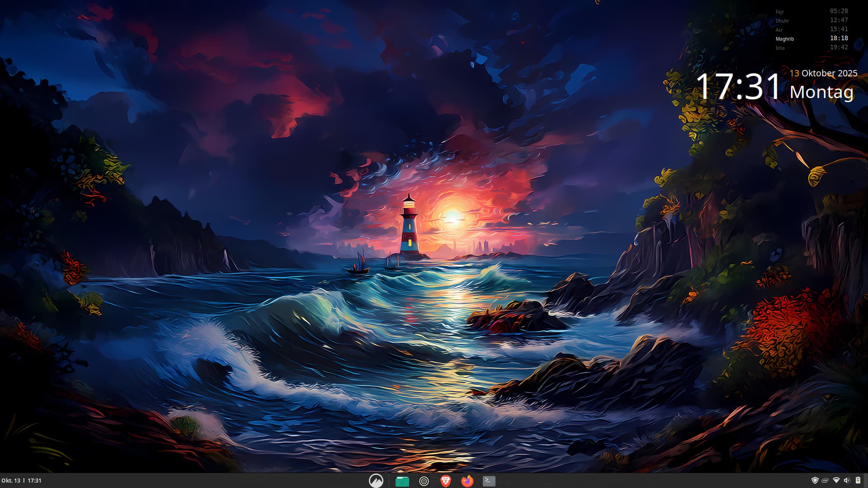Click the large 17:31 desktop clock
Image resolution: width=868 pixels, height=488 pixels.
point(738,86)
